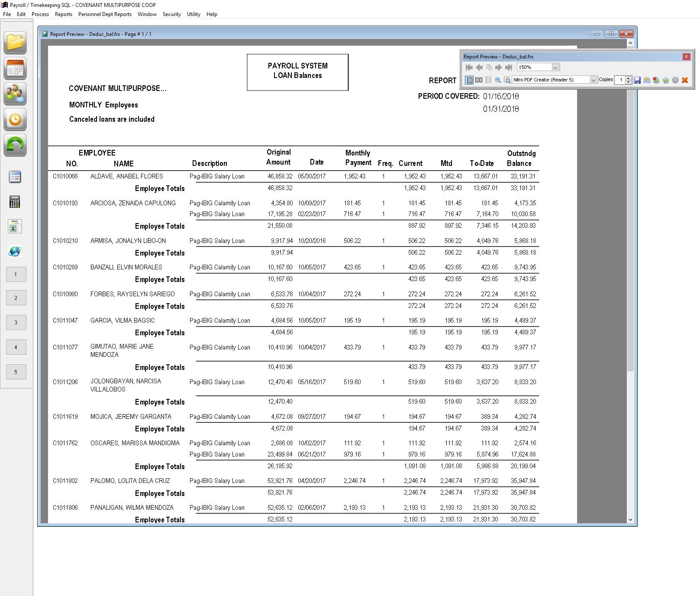
Task: Open the Nitro PDF Creator printer dropdown
Action: [594, 80]
